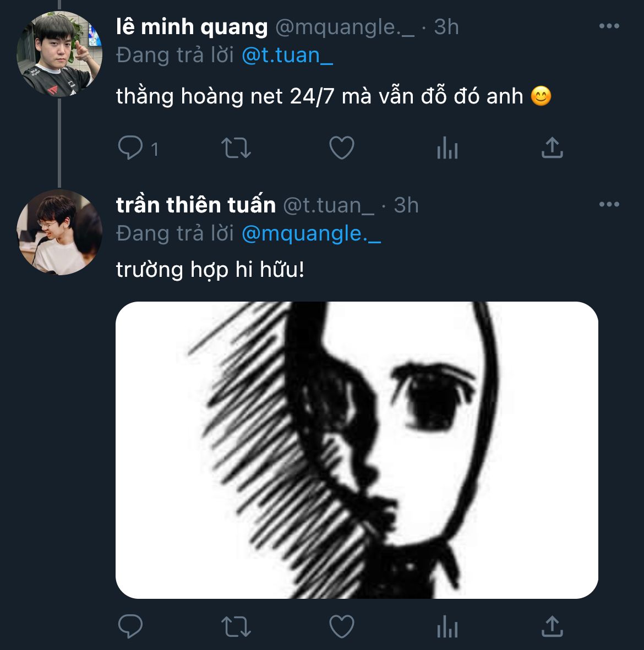
Task: Click the @t.tuan_ mention link
Action: pyautogui.click(x=287, y=55)
